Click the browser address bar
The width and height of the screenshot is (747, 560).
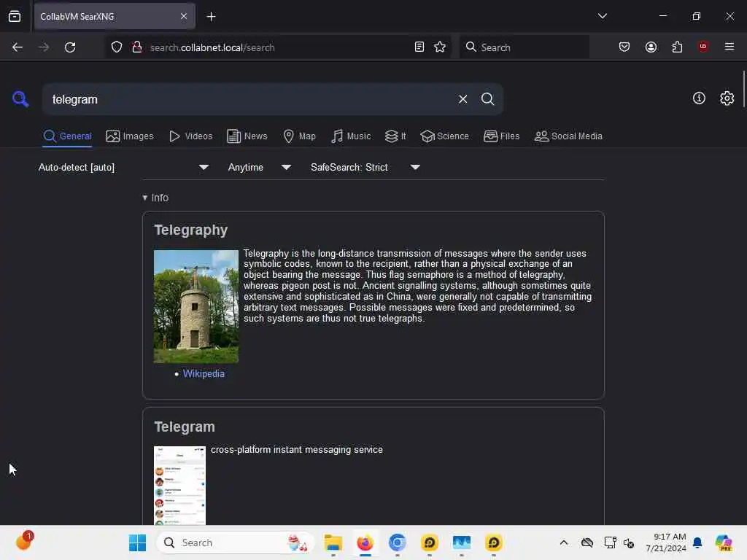279,47
